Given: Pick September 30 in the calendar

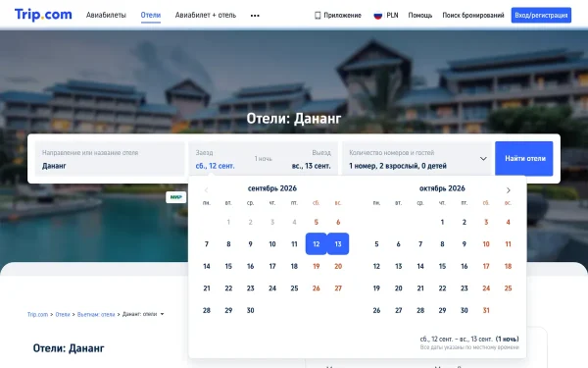Looking at the screenshot, I should pos(251,310).
